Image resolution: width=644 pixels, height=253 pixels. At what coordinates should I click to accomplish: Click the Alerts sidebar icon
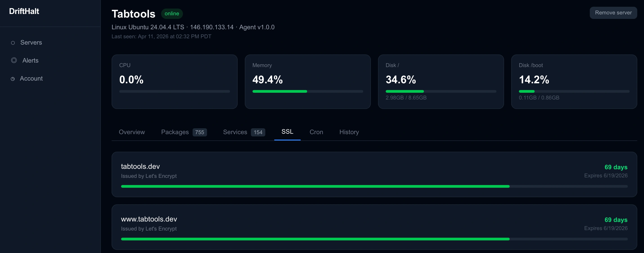pyautogui.click(x=14, y=60)
